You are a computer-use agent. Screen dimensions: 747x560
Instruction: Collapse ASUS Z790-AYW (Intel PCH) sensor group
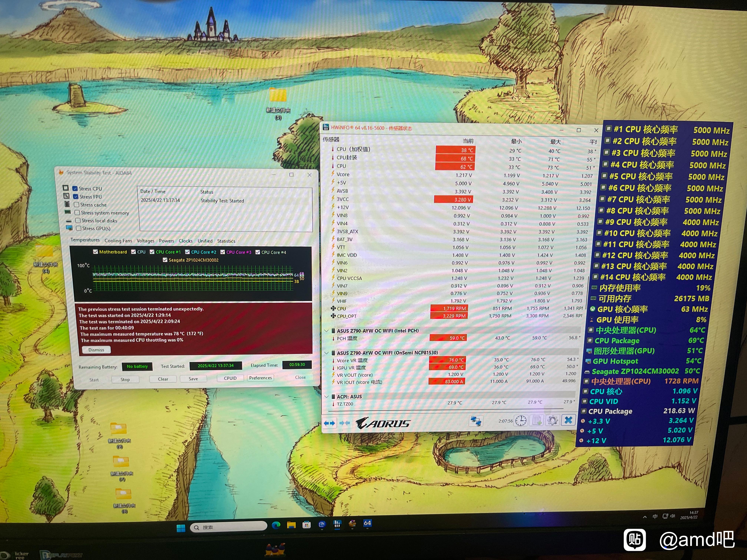326,331
